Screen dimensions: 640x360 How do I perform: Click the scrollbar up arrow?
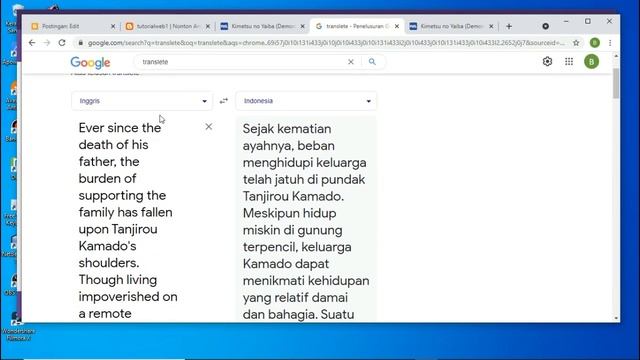click(x=616, y=56)
